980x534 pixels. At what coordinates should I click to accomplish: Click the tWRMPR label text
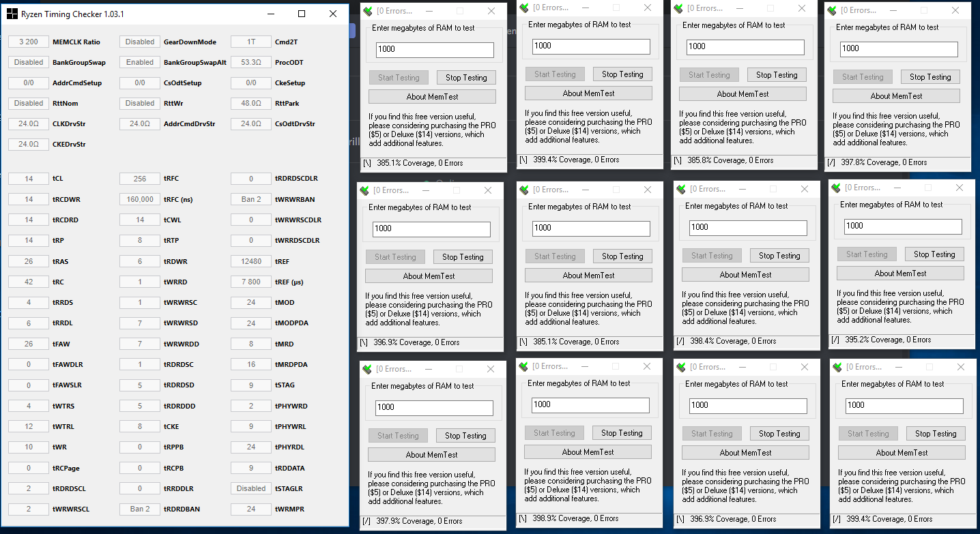click(289, 509)
